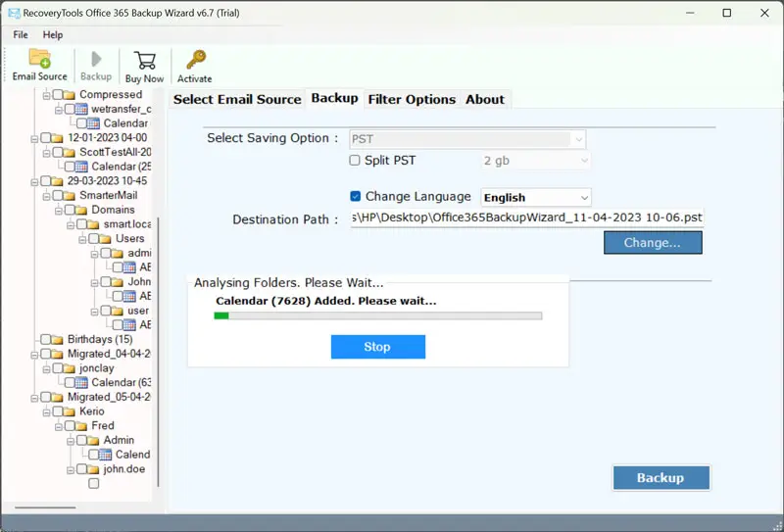Screen dimensions: 784x532
Task: Click the John folder icon
Action: pyautogui.click(x=118, y=282)
